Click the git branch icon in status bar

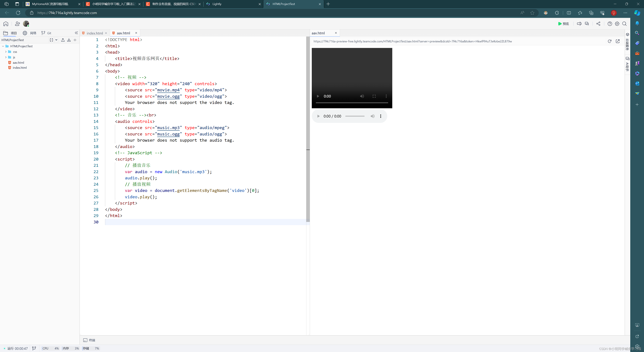34,348
